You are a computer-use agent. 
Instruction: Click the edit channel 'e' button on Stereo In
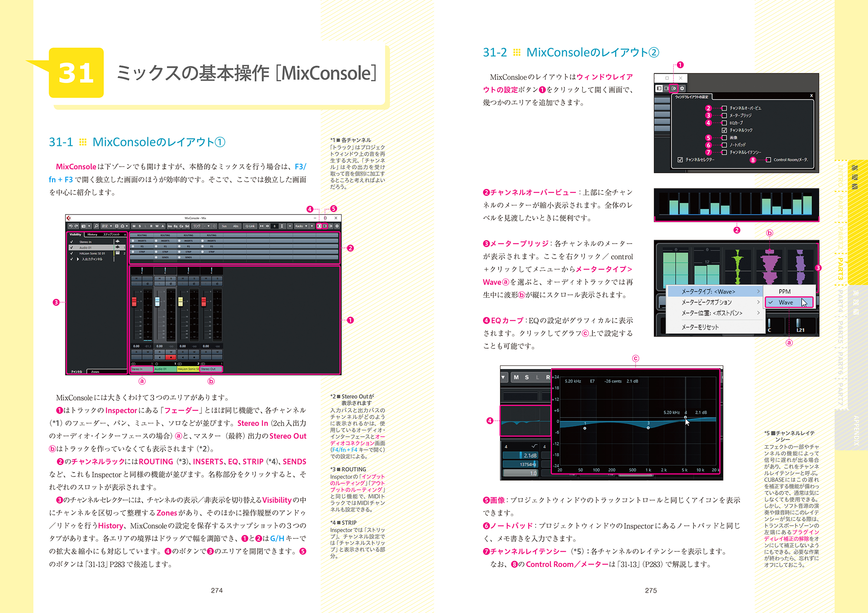click(x=148, y=283)
